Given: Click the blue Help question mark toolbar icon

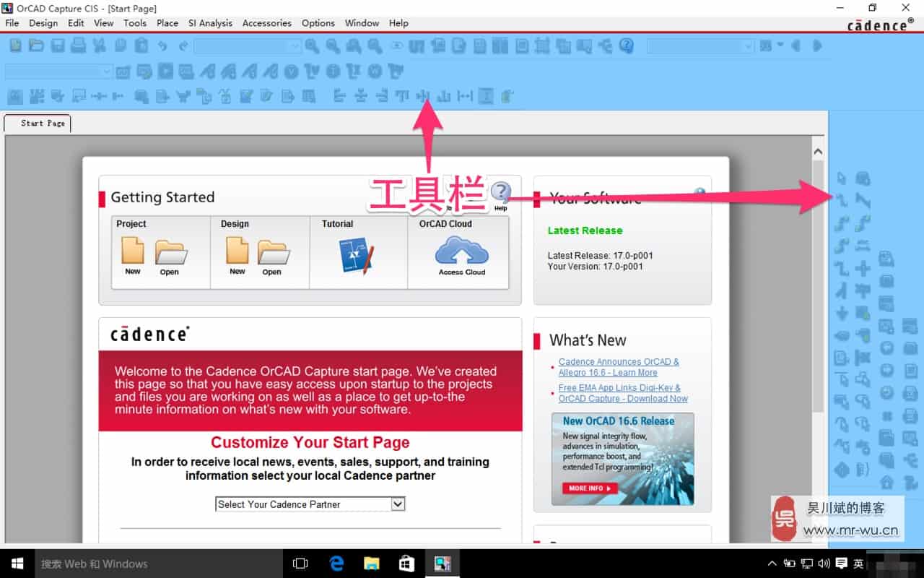Looking at the screenshot, I should click(626, 46).
